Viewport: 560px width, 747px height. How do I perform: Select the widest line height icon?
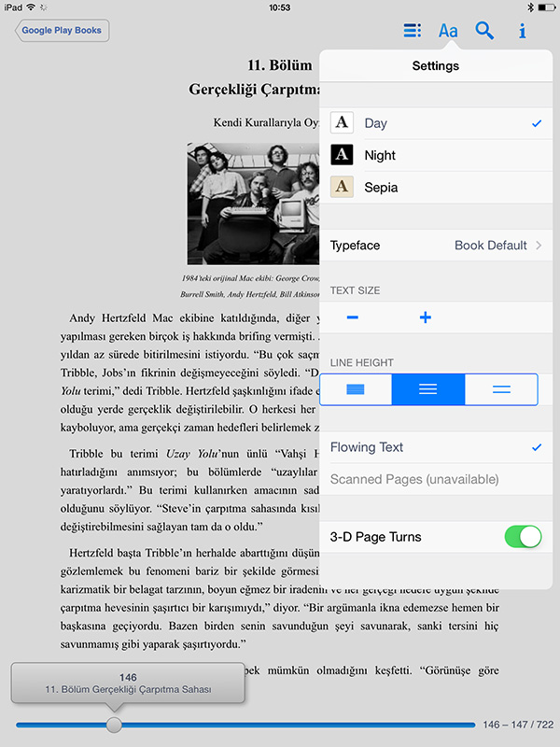501,389
